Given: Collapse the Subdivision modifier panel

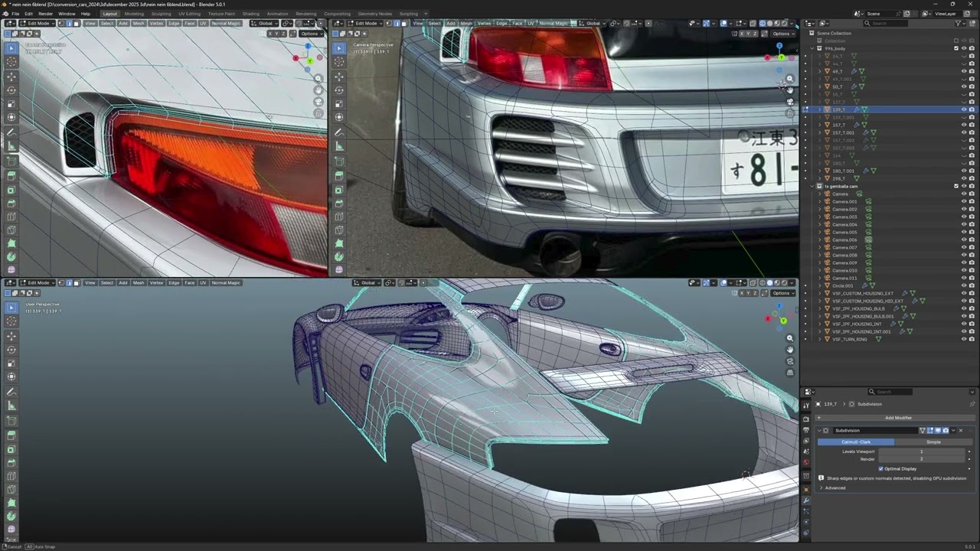Looking at the screenshot, I should 819,430.
